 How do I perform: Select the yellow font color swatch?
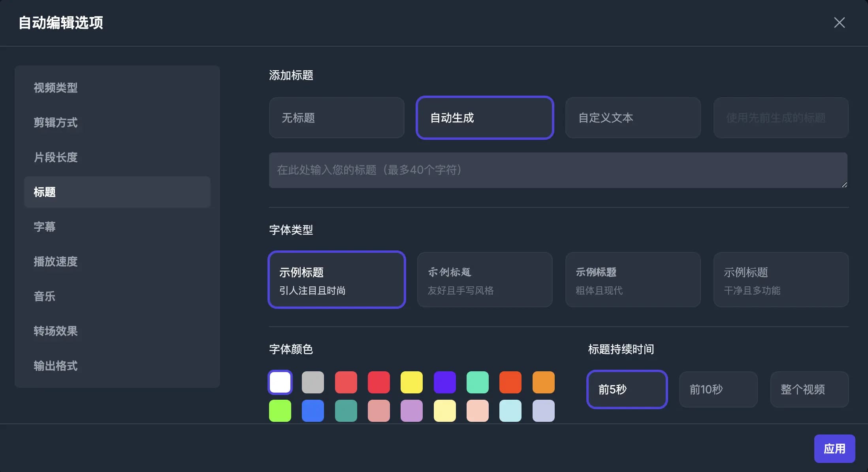[x=412, y=382]
